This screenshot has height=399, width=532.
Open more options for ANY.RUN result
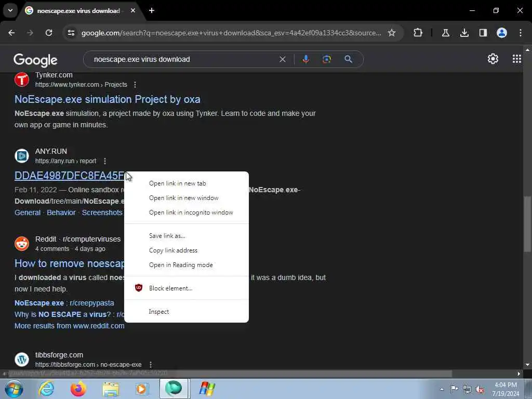point(105,161)
